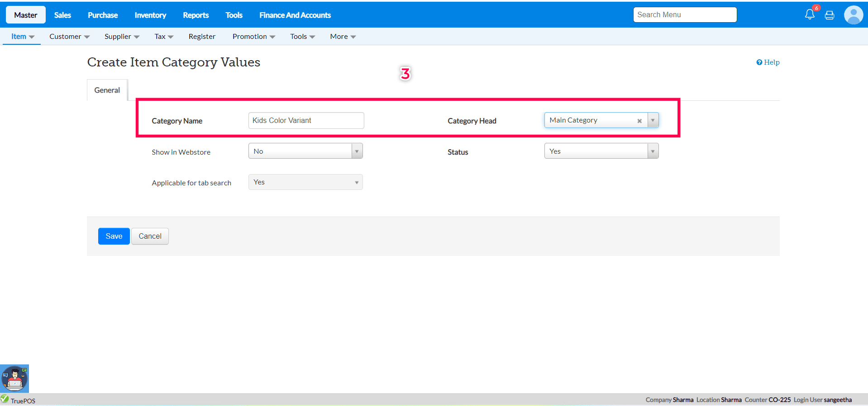Open the notifications bell icon
Screen dimensions: 868x406
[x=809, y=14]
